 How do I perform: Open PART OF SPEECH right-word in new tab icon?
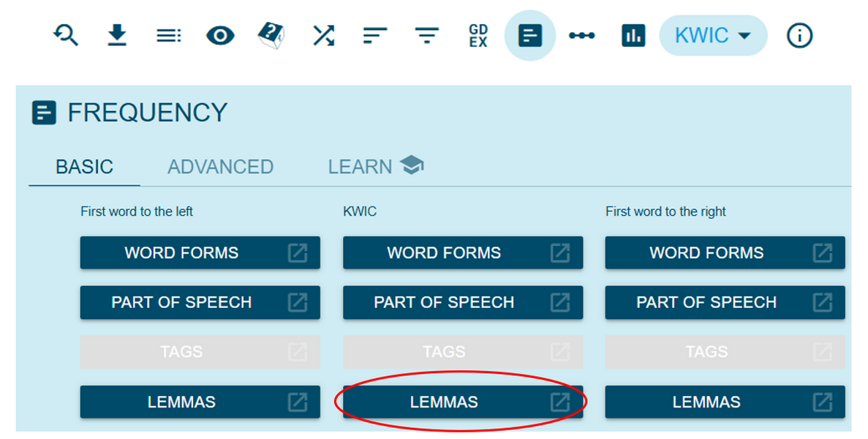(x=823, y=302)
